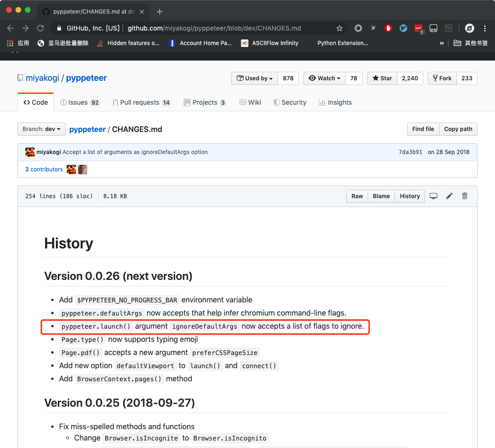Click the 78 watchers count
Viewport: 495px width, 448px height.
point(354,78)
